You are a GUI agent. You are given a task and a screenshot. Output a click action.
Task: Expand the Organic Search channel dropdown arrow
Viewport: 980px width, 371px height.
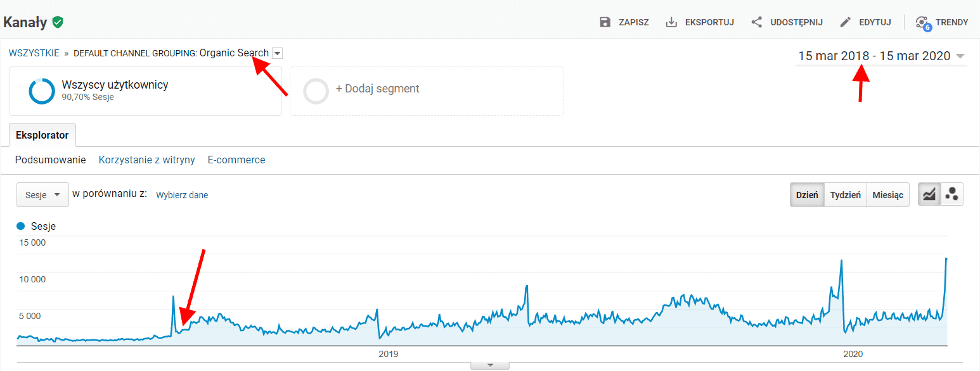277,53
